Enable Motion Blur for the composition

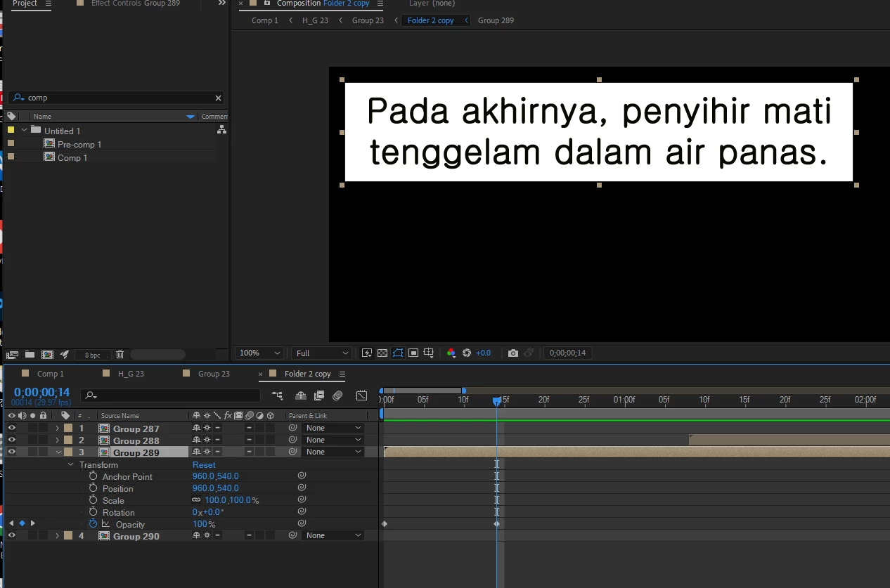(x=337, y=396)
